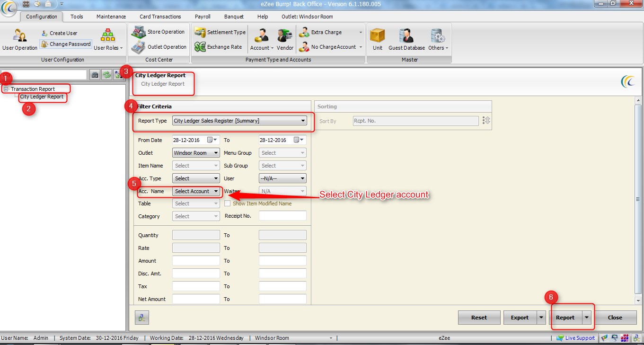Open the Vendor master
Viewport: 644px width, 345px height.
pos(285,40)
